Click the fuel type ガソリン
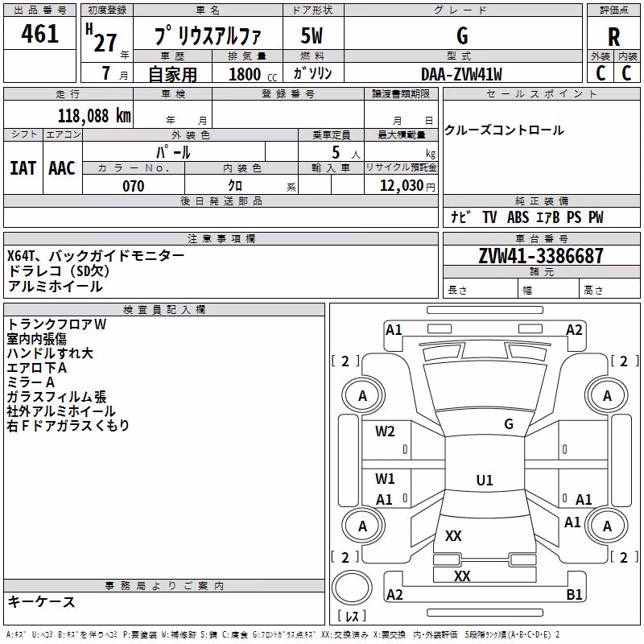The width and height of the screenshot is (644, 644). [x=312, y=73]
